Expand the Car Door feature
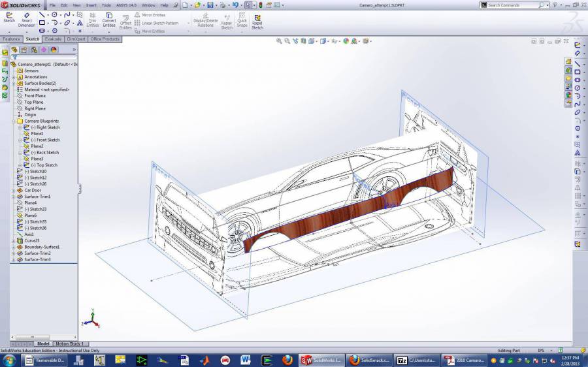The width and height of the screenshot is (588, 367). tap(14, 191)
